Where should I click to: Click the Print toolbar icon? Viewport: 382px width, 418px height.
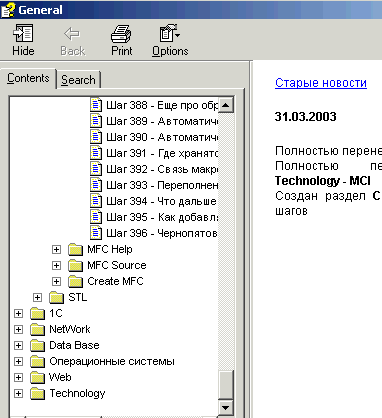(121, 34)
